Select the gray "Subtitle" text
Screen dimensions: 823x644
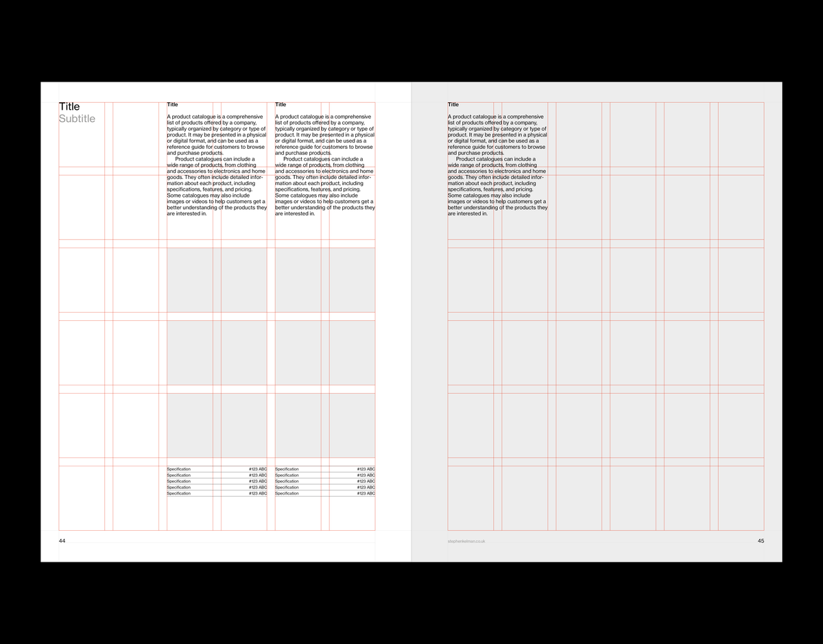tap(77, 119)
